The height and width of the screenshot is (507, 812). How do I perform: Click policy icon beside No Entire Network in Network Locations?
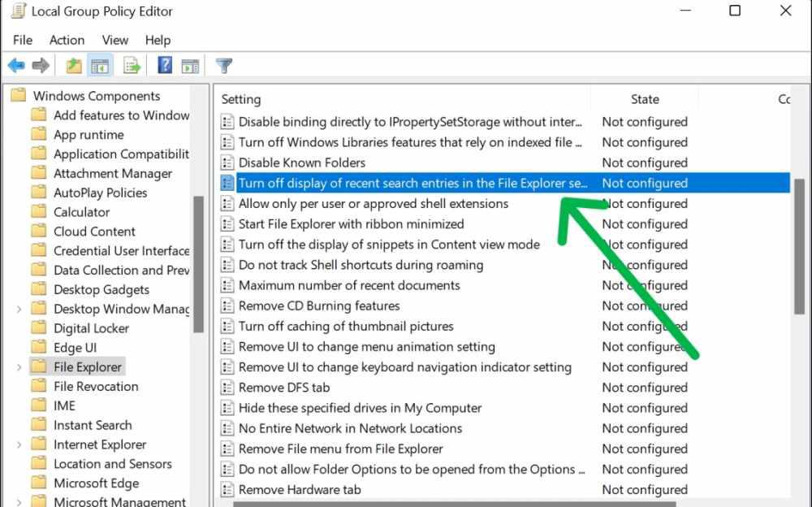point(227,428)
